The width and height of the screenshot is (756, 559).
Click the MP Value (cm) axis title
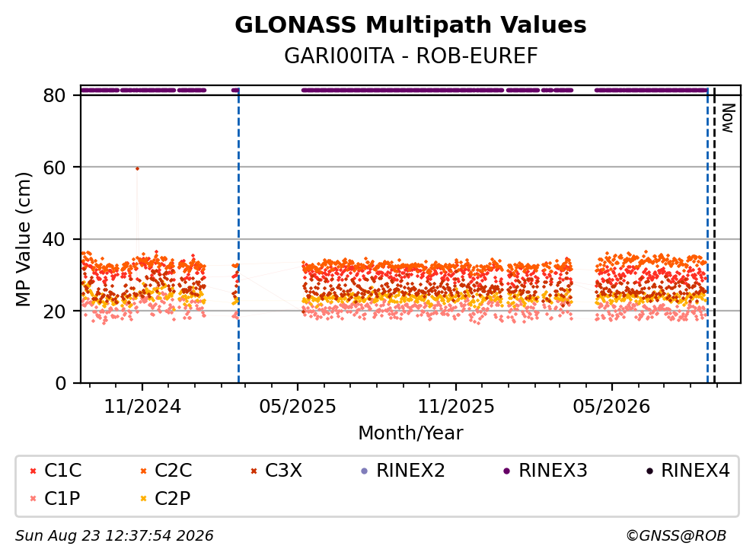(x=23, y=239)
